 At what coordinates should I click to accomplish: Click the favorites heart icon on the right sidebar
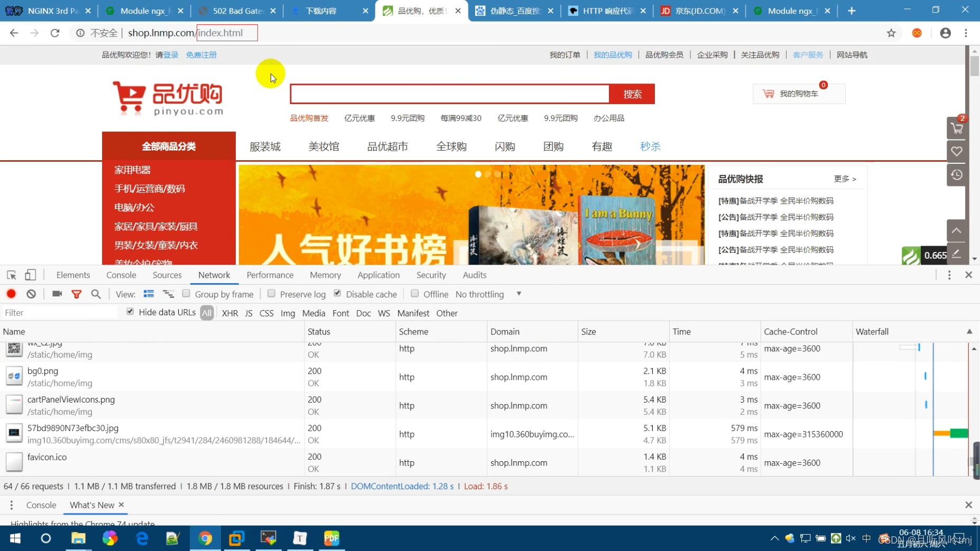(957, 151)
